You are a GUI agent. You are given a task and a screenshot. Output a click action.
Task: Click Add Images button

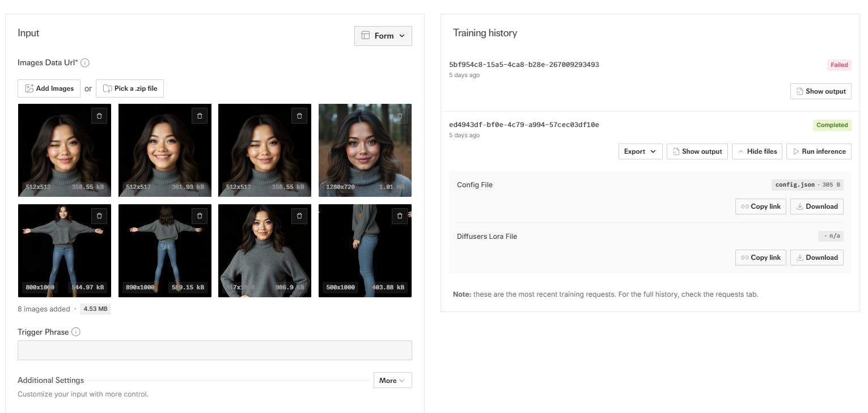(49, 88)
